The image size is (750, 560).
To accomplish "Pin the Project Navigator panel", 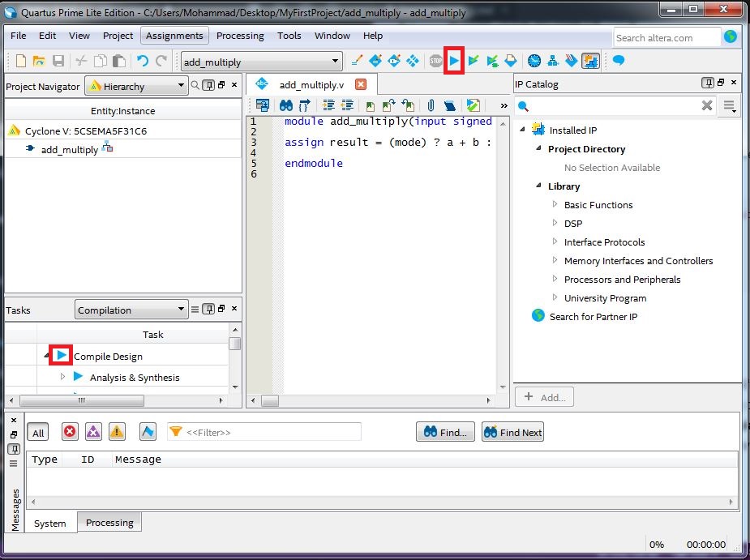I will click(x=208, y=85).
